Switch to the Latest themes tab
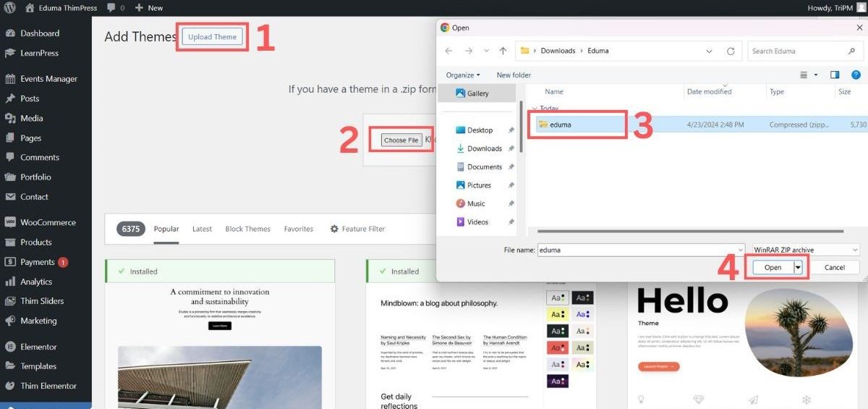The image size is (868, 409). (202, 229)
